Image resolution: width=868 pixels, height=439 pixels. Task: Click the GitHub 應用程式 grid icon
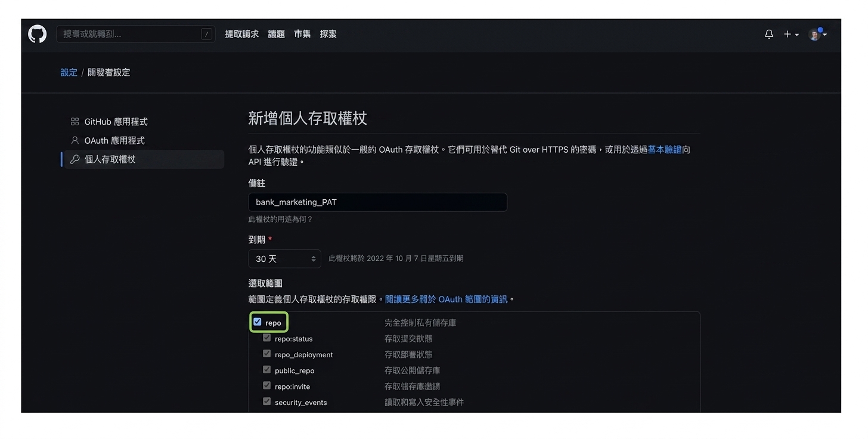(75, 122)
